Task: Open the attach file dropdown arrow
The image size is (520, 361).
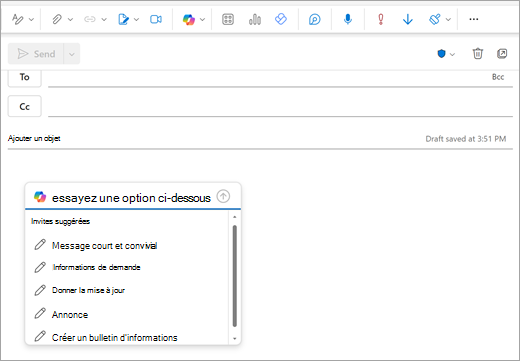Action: [70, 20]
